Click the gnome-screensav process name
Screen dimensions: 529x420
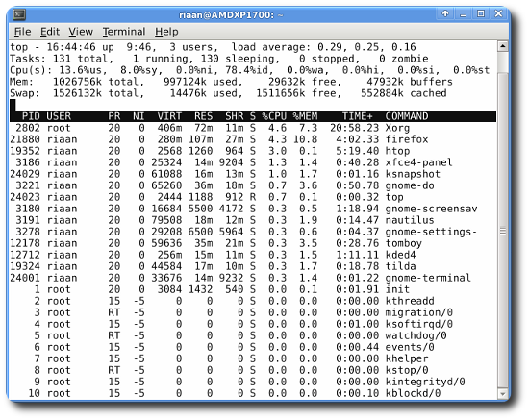(x=432, y=209)
